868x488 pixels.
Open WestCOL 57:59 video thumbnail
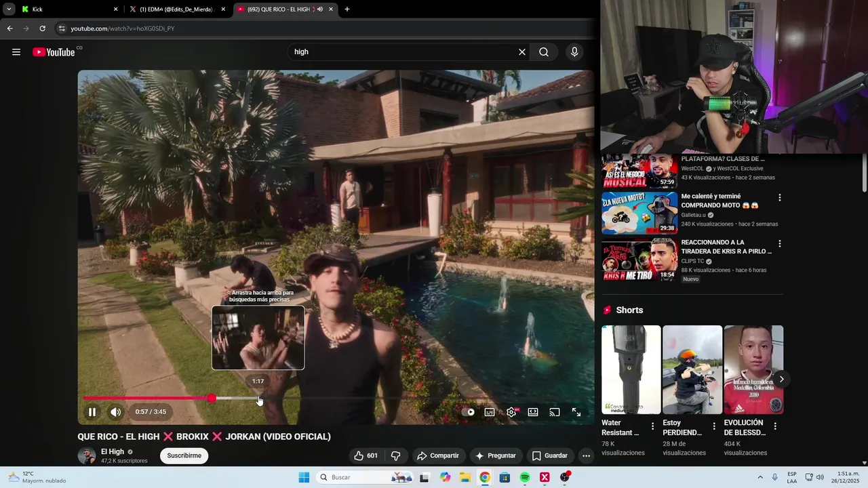639,171
